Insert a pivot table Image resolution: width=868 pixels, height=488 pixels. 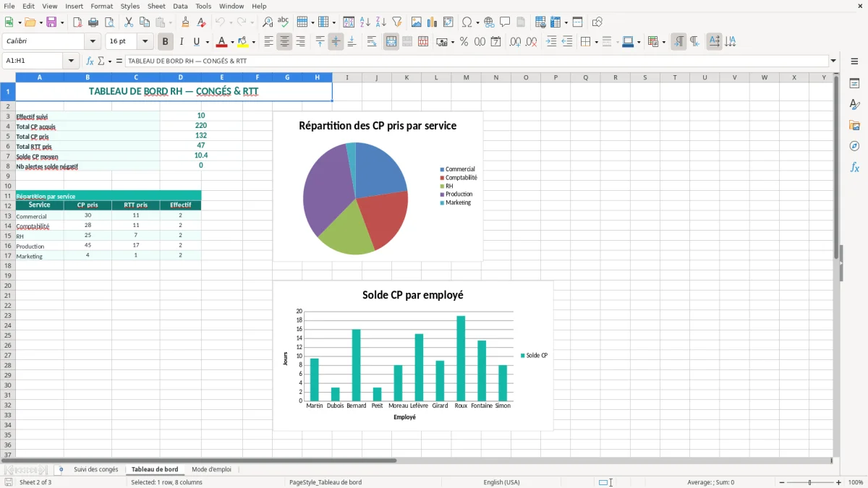click(x=448, y=22)
